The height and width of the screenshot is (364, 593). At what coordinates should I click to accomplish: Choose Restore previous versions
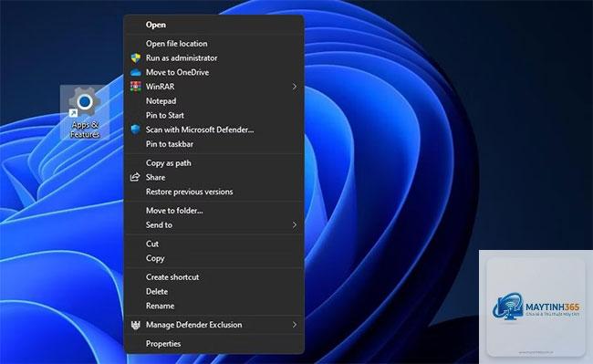tap(214, 192)
